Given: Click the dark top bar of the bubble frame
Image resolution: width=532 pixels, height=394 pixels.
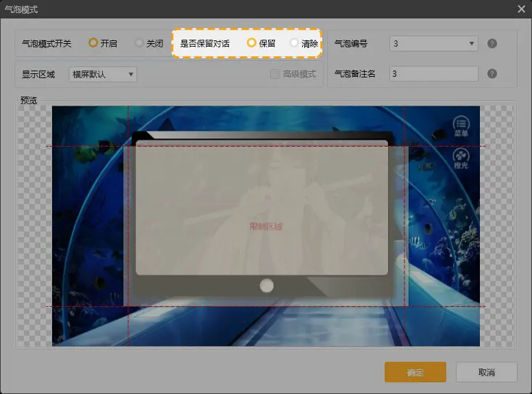Looking at the screenshot, I should tap(261, 135).
